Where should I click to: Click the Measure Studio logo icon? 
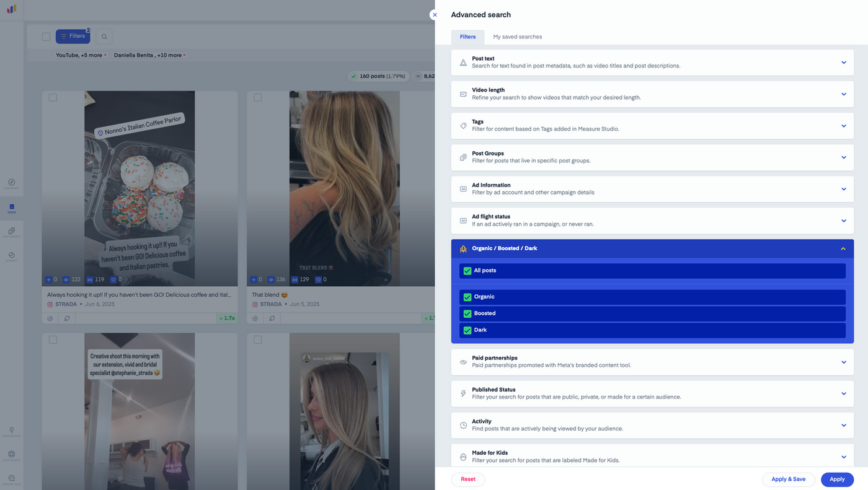coord(12,9)
